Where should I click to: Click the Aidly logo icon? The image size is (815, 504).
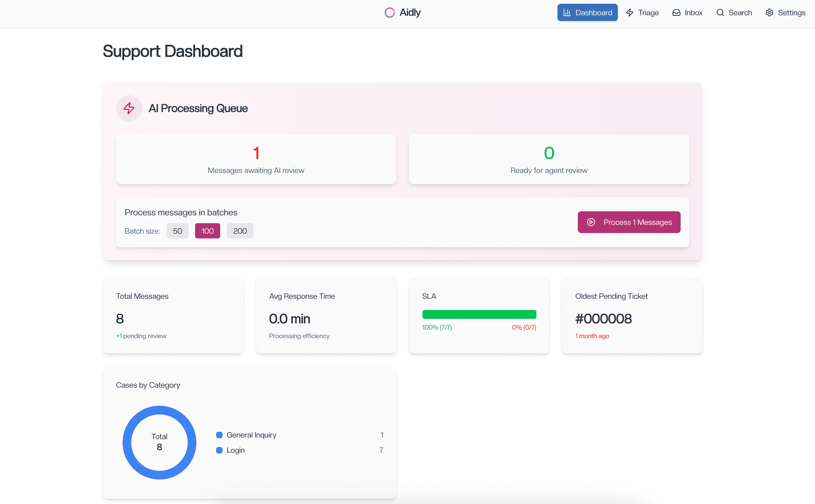(x=390, y=12)
